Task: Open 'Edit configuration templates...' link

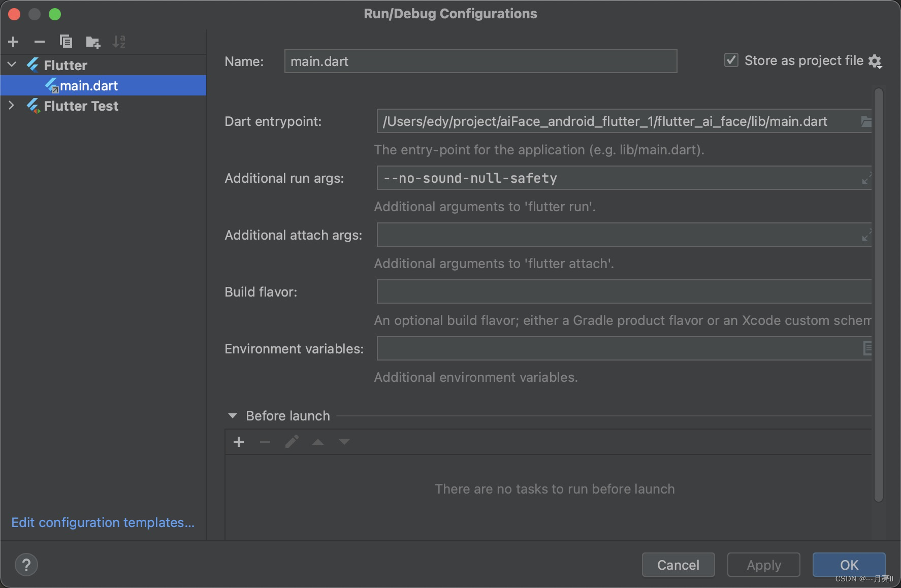Action: point(103,522)
